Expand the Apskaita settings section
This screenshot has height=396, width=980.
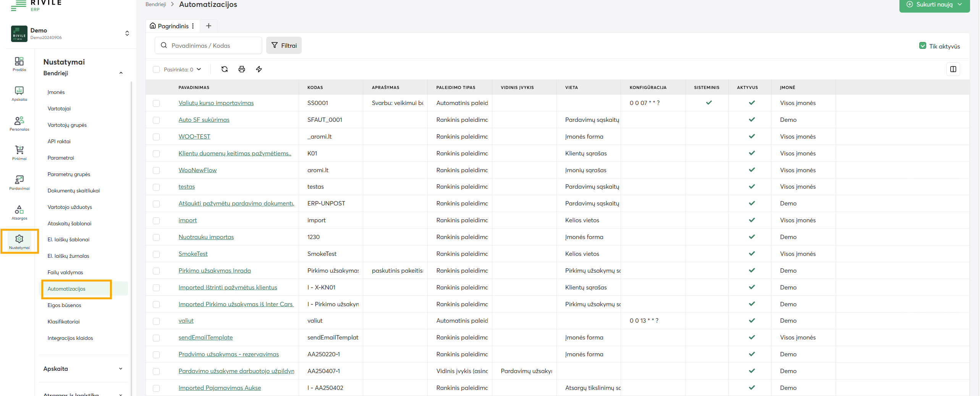pyautogui.click(x=82, y=369)
